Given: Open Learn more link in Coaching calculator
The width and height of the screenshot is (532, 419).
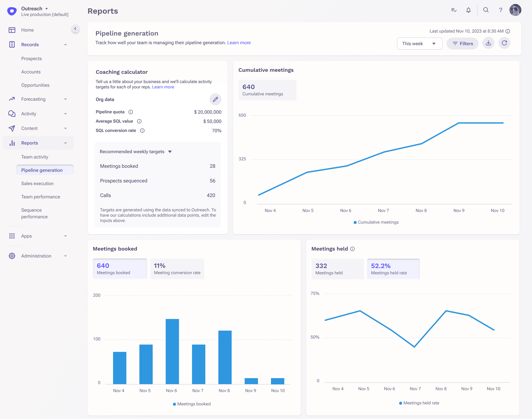Looking at the screenshot, I should click(163, 87).
